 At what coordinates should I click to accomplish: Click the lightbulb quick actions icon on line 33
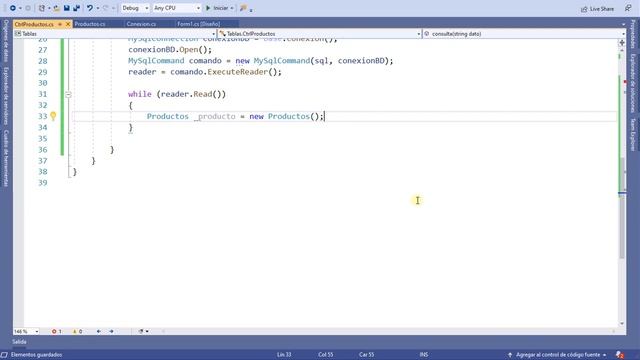coord(53,116)
